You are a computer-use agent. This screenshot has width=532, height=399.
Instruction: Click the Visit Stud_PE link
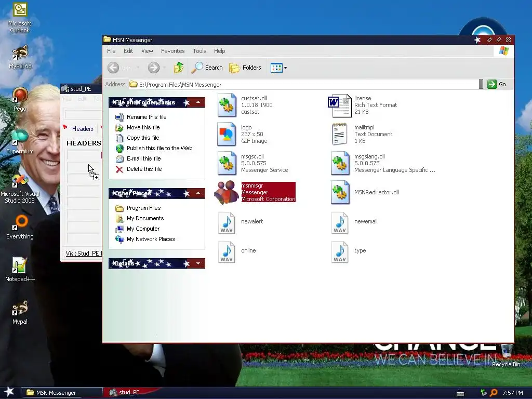point(84,254)
